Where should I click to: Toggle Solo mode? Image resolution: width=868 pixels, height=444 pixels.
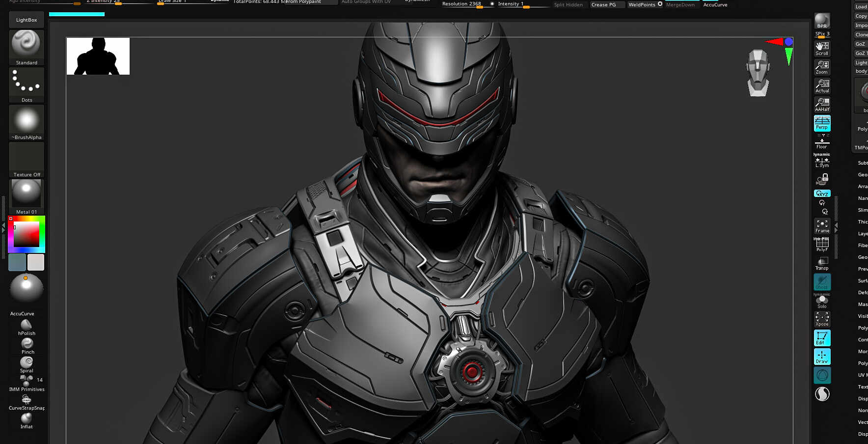click(822, 301)
